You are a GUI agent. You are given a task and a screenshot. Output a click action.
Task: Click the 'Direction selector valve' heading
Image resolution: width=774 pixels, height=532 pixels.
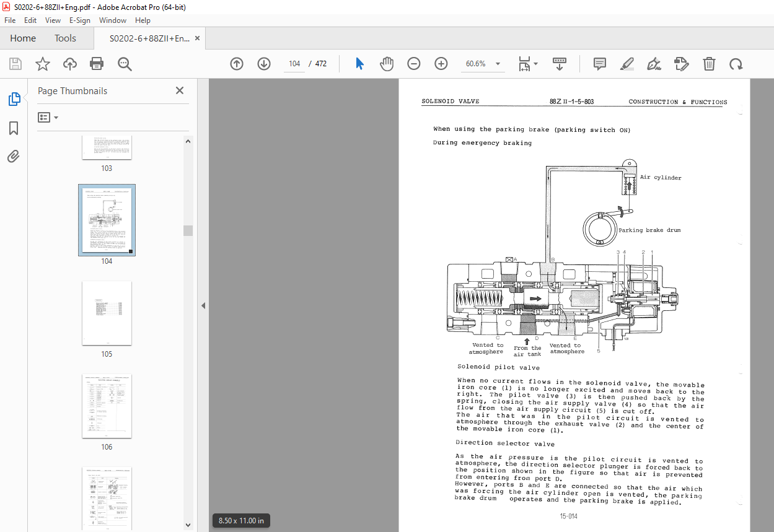[x=505, y=443]
